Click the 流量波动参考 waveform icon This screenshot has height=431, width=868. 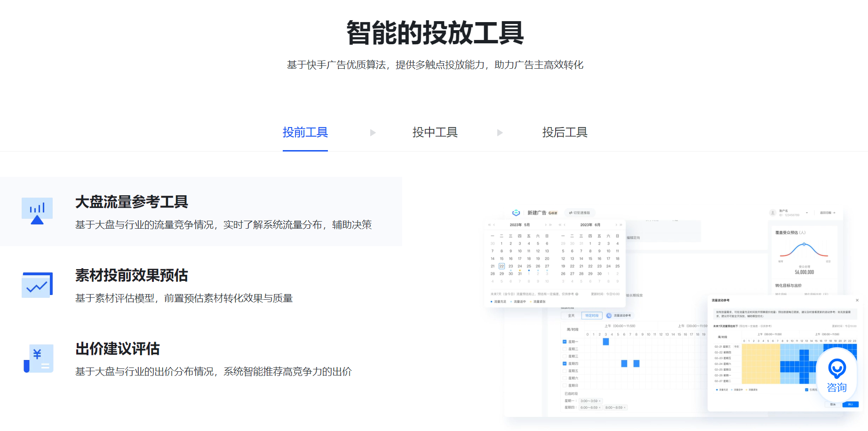(608, 315)
